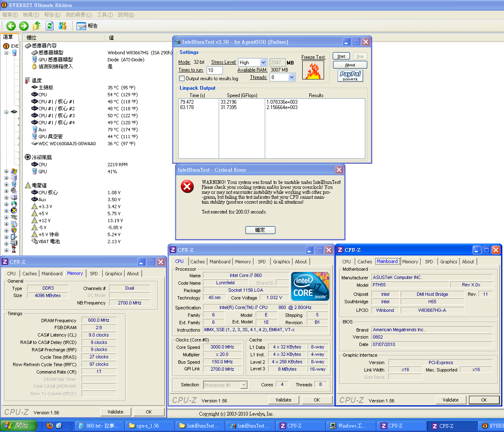Image resolution: width=504 pixels, height=432 pixels.
Task: Click the Freeze Test flame icon
Action: click(313, 70)
